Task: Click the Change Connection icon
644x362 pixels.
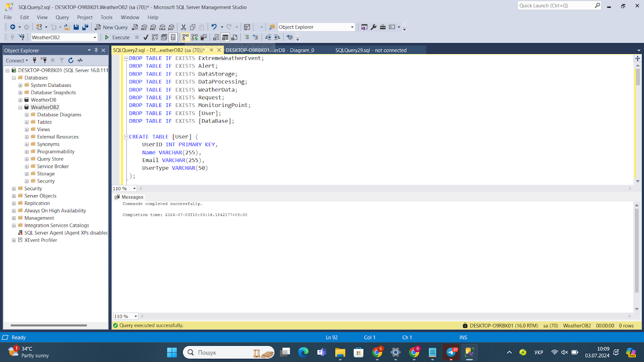Action: point(22,37)
